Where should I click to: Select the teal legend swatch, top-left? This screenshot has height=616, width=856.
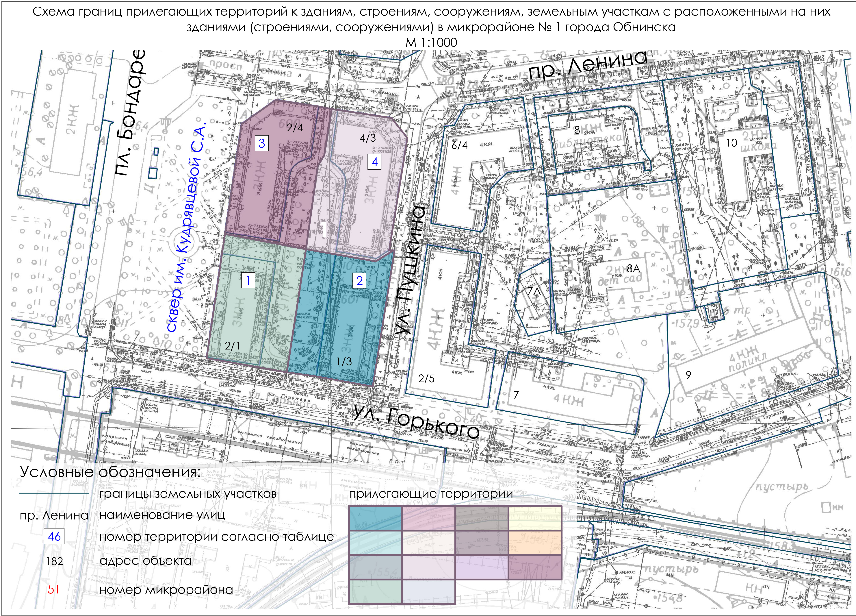pos(375,518)
